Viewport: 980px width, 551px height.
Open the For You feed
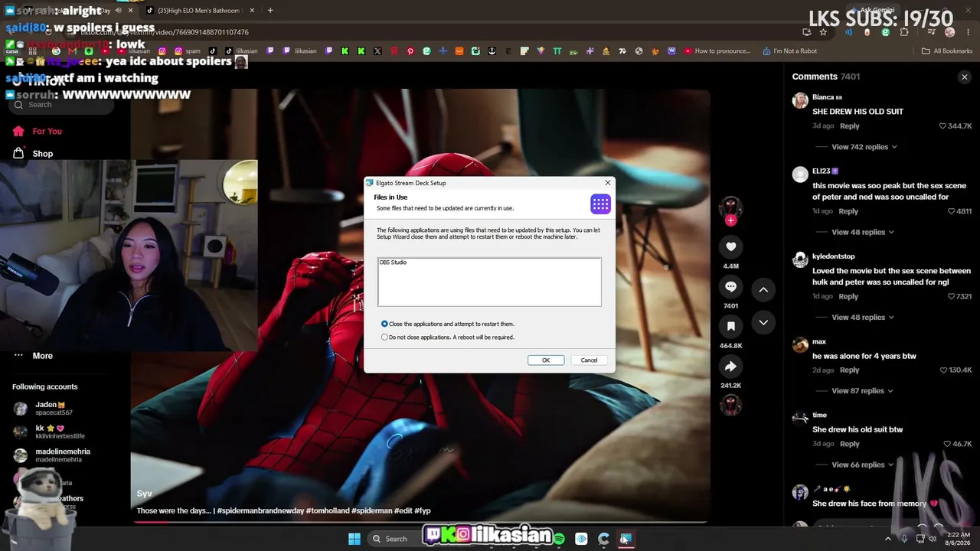47,131
